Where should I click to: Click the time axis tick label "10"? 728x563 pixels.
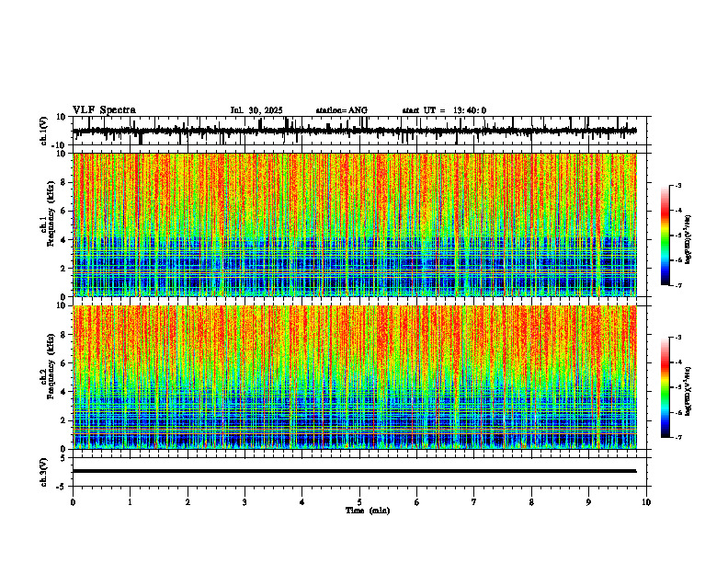pos(646,502)
